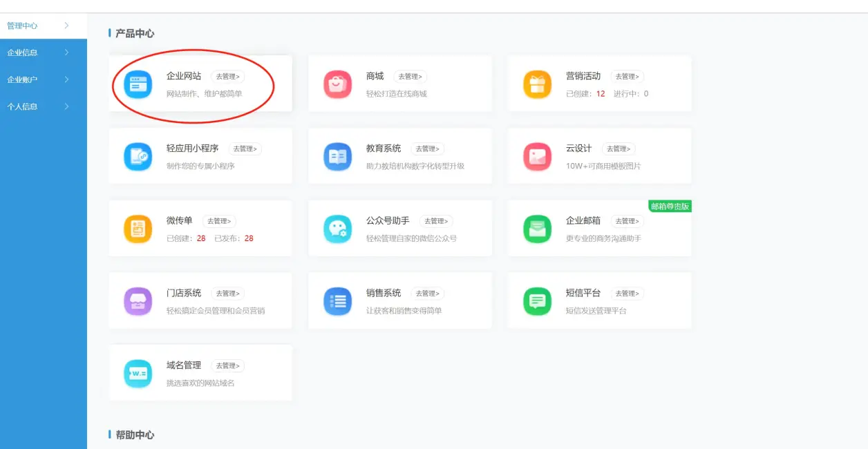Open the 公众号助手 WeChat icon

pos(337,229)
